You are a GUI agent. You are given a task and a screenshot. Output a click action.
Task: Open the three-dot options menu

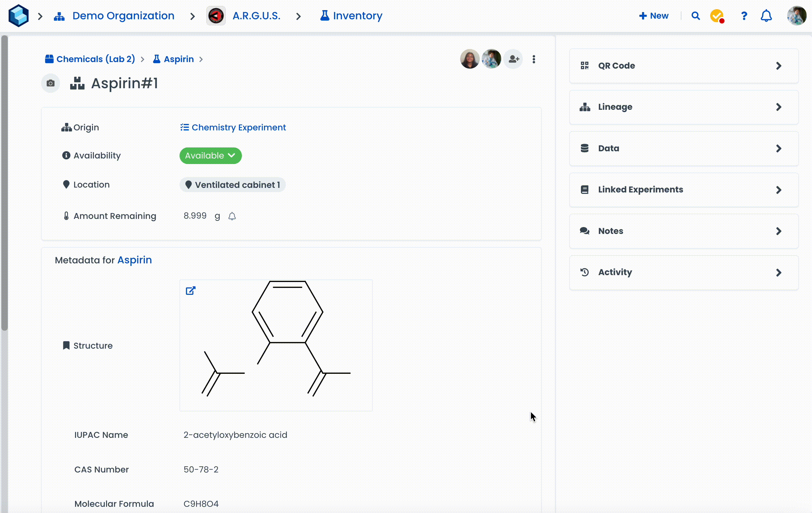coord(534,59)
